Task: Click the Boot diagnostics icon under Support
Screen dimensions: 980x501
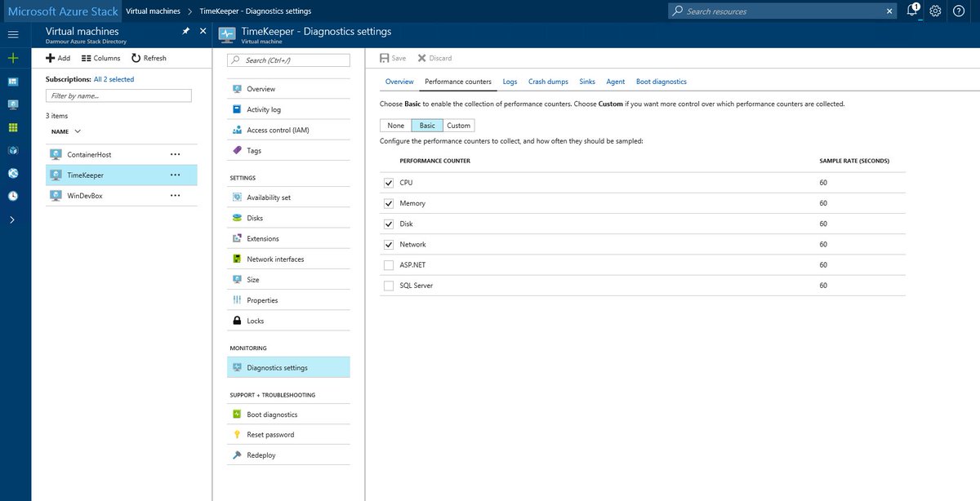Action: tap(238, 415)
